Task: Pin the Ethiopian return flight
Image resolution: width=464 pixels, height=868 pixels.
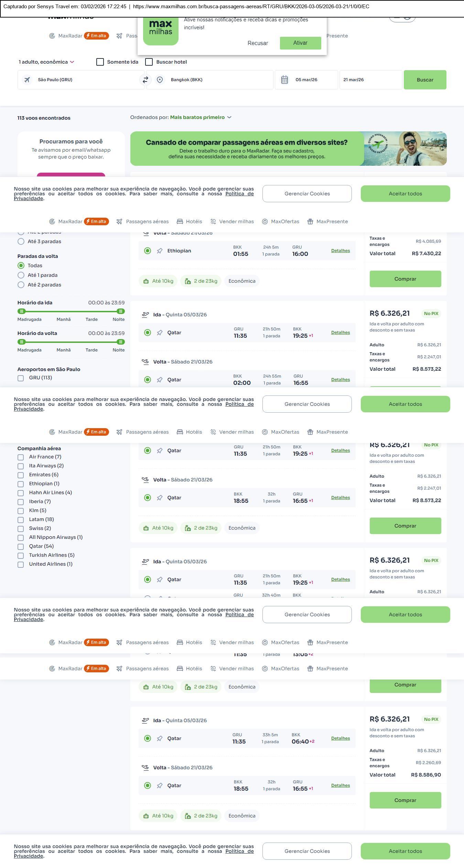Action: click(x=160, y=251)
